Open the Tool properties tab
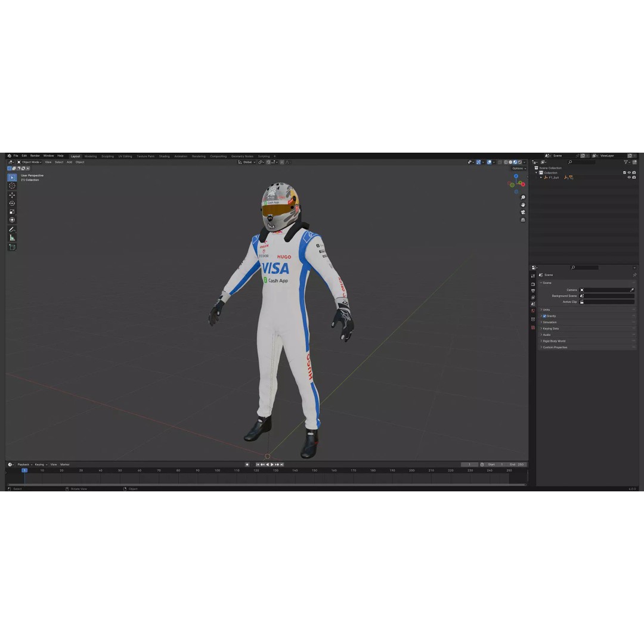 (x=533, y=276)
